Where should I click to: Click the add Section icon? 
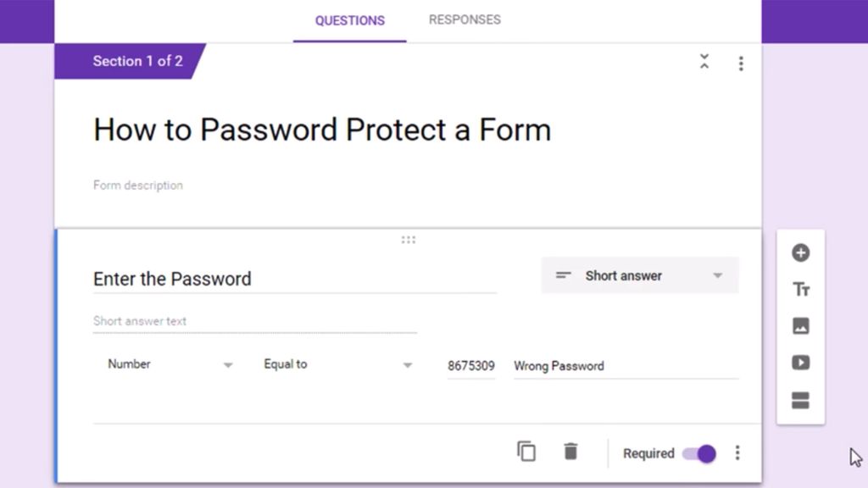pyautogui.click(x=800, y=400)
